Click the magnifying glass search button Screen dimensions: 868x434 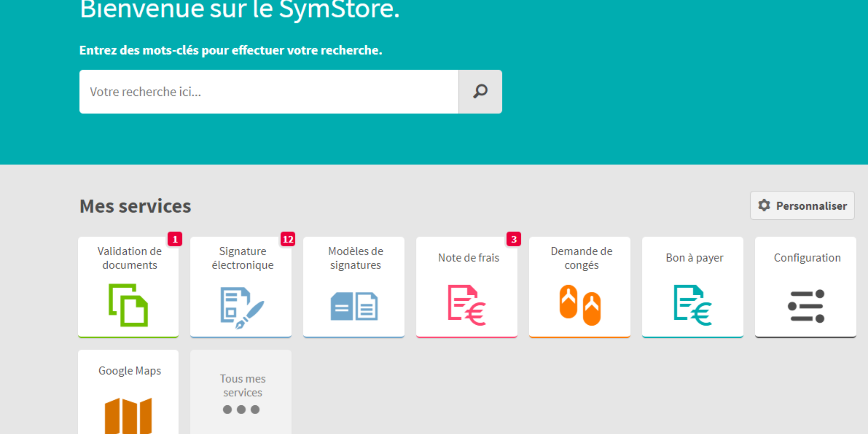pyautogui.click(x=480, y=92)
